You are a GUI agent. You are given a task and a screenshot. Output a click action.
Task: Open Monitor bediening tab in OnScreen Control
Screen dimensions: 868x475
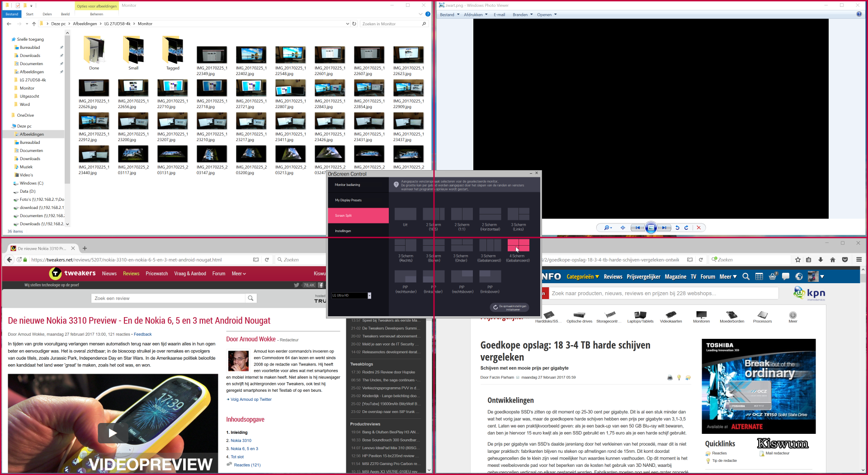358,185
